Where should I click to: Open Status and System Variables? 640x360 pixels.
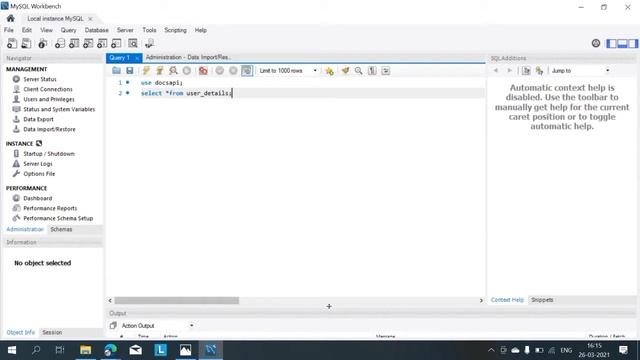pos(59,109)
